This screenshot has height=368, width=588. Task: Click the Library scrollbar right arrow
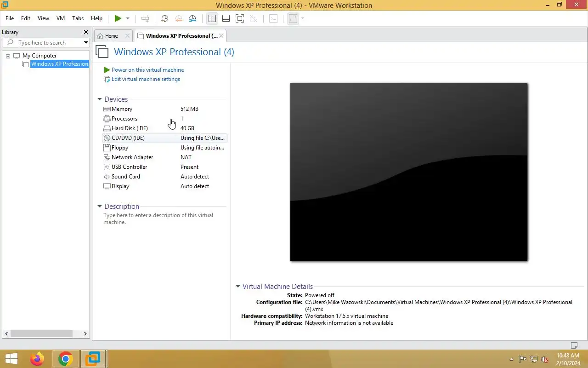click(x=85, y=334)
